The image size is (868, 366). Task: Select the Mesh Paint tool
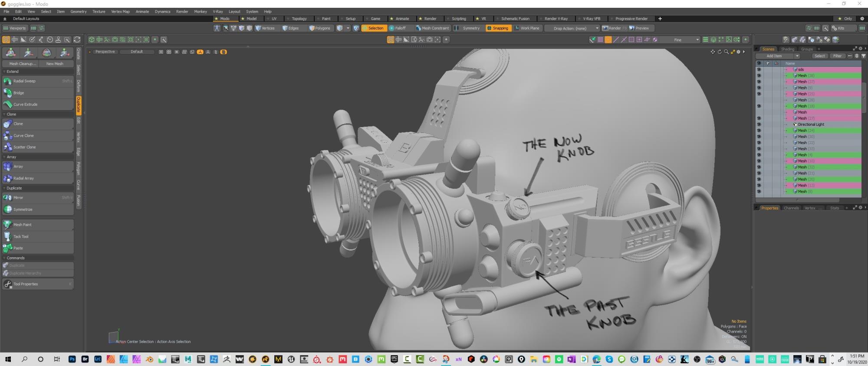(x=38, y=225)
